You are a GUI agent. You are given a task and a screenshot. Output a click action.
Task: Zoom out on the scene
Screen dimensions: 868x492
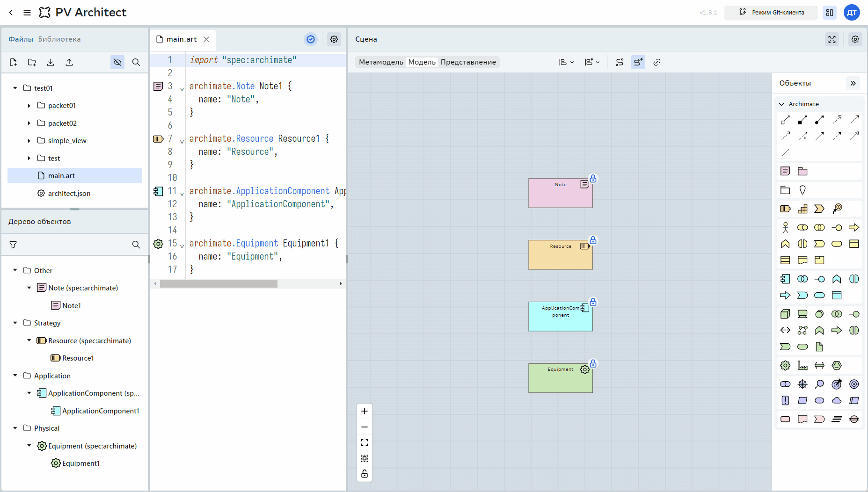(365, 427)
